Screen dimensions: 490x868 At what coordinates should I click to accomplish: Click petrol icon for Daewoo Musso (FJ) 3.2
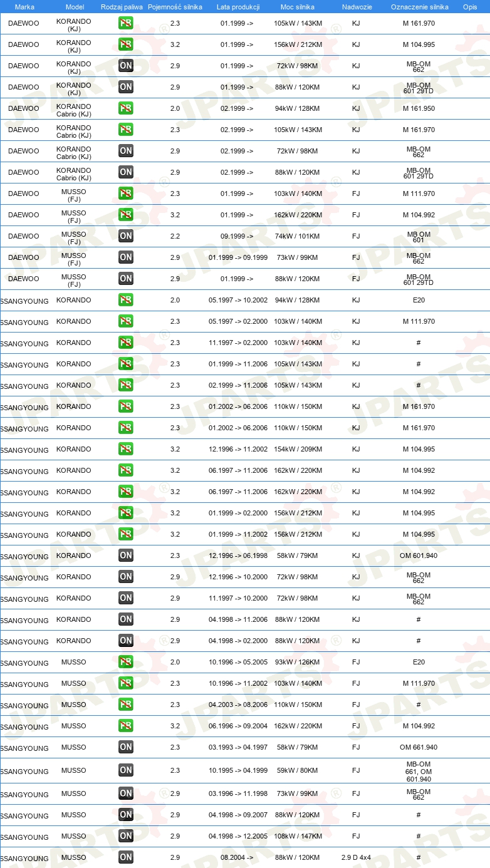[126, 215]
